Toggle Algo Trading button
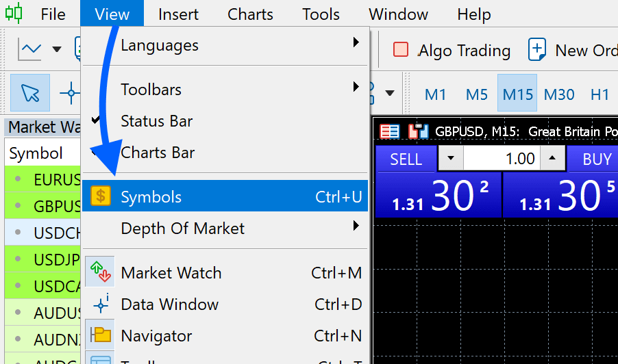Viewport: 618px width, 364px height. click(452, 51)
